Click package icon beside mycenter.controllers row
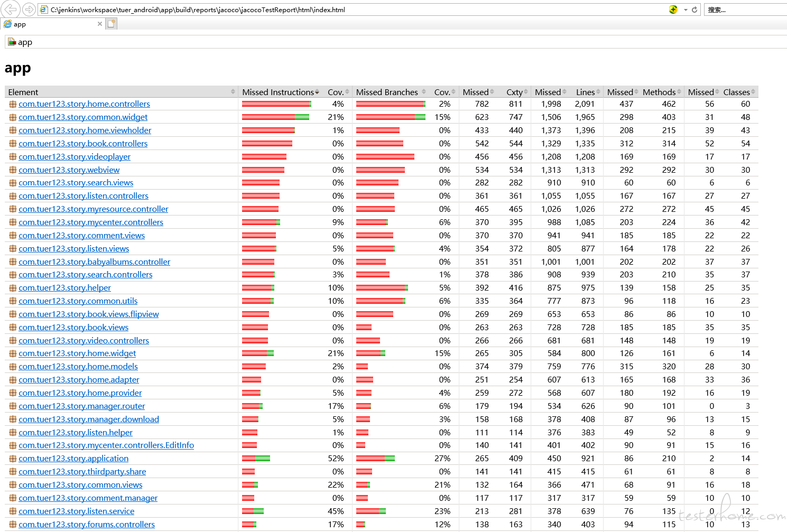Viewport: 787px width, 532px height. (13, 222)
